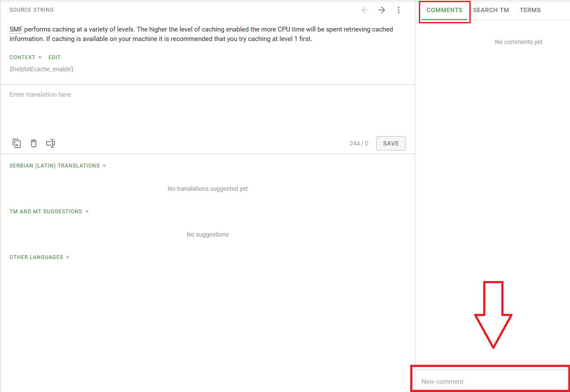This screenshot has height=392, width=570.
Task: Click 'No suggestions' text
Action: pyautogui.click(x=208, y=234)
